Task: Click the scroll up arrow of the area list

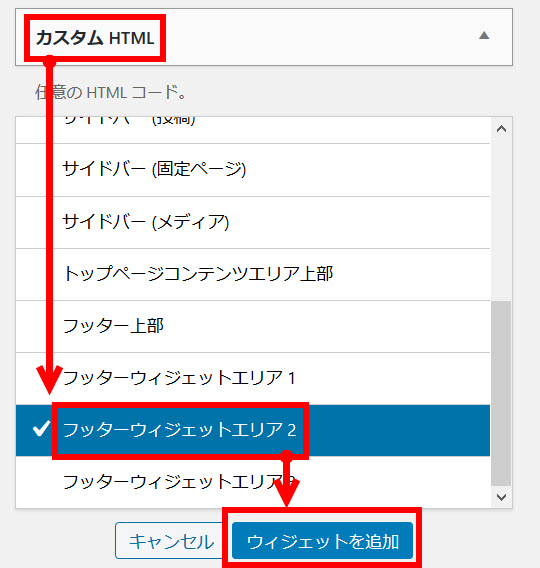Action: click(502, 129)
